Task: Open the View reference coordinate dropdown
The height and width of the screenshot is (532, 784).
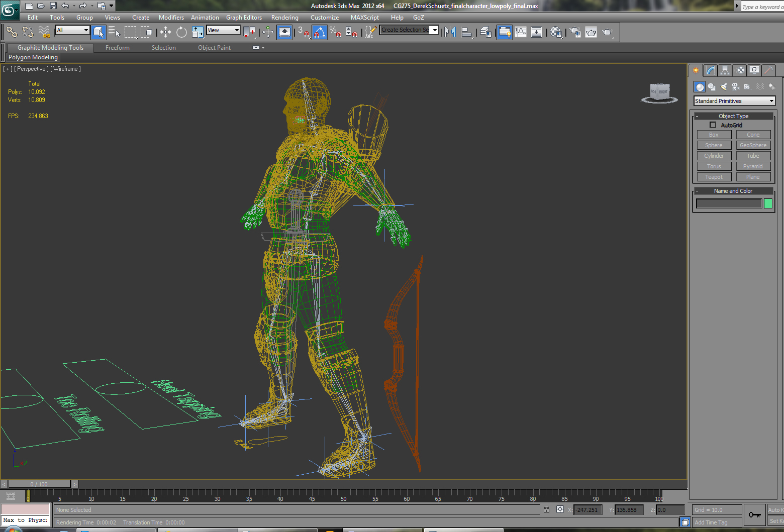Action: pos(224,30)
